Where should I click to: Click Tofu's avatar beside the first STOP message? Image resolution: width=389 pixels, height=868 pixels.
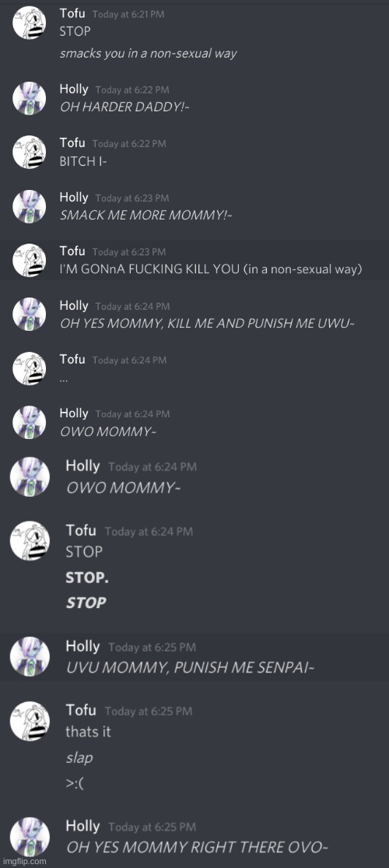point(30,24)
